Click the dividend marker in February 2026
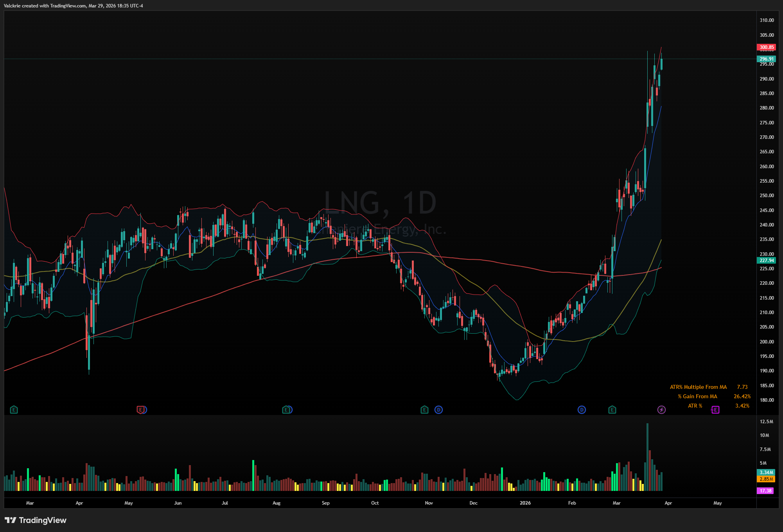Viewport: 783px width, 532px height. click(x=582, y=410)
